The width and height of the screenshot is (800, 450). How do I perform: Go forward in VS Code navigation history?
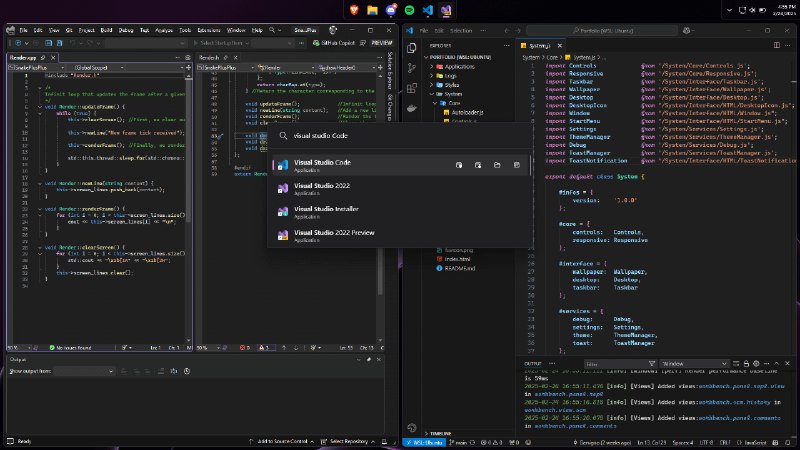click(x=518, y=31)
